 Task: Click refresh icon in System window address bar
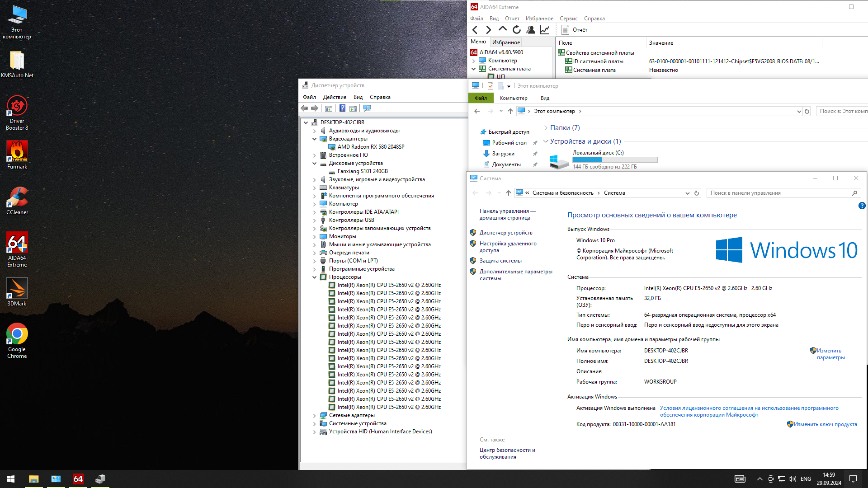click(697, 193)
